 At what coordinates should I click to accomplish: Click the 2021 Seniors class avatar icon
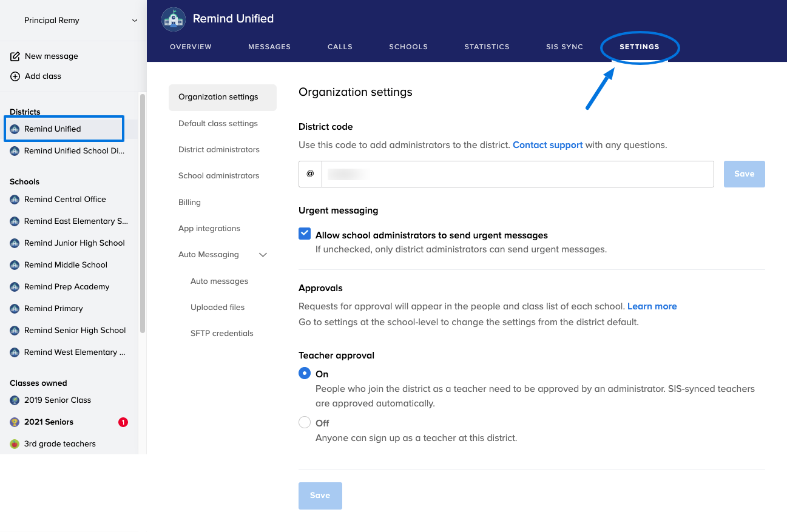coord(15,422)
